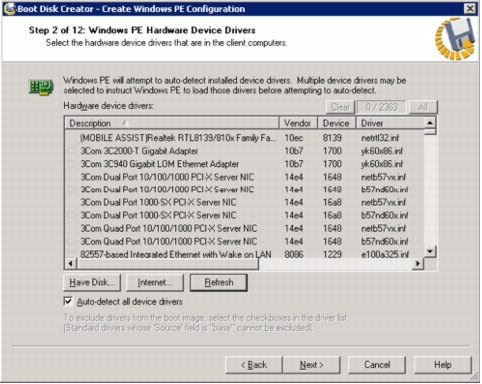Refresh the hardware device drivers list
This screenshot has height=384, width=482.
click(x=219, y=283)
